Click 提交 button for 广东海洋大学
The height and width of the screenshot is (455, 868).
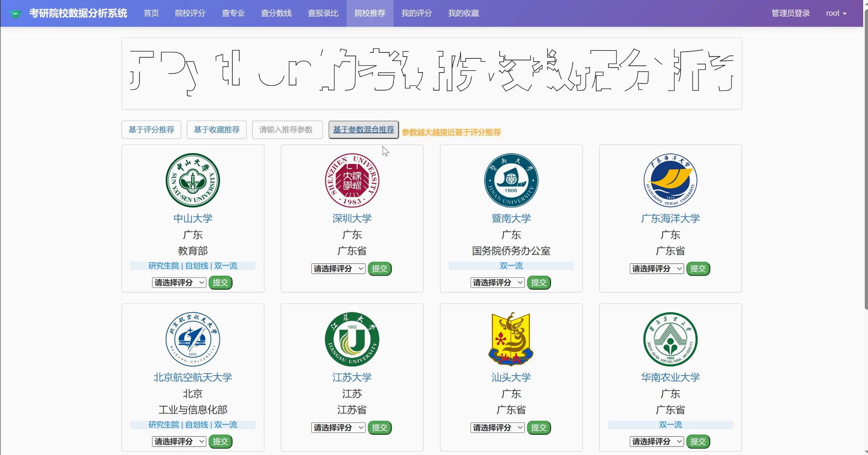pos(698,268)
